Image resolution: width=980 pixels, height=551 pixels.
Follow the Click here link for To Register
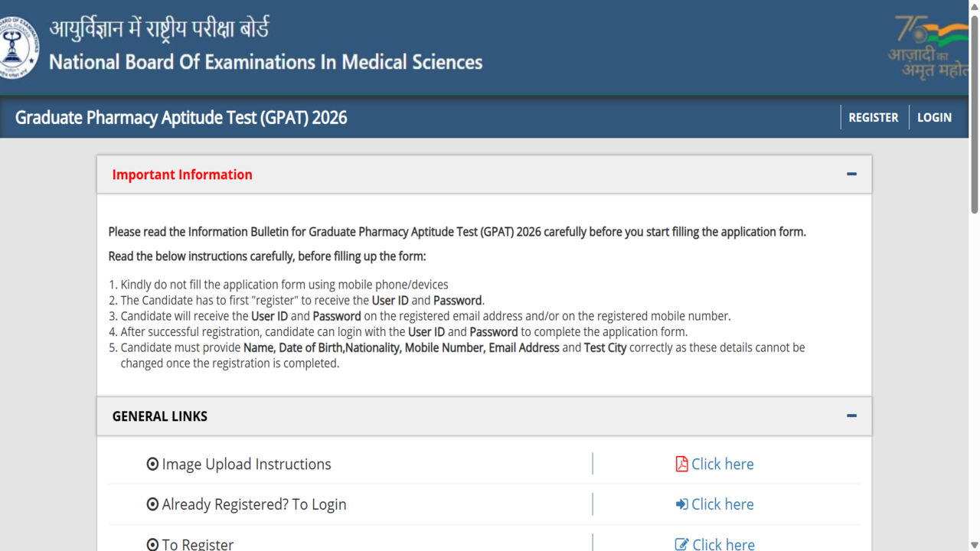[723, 544]
